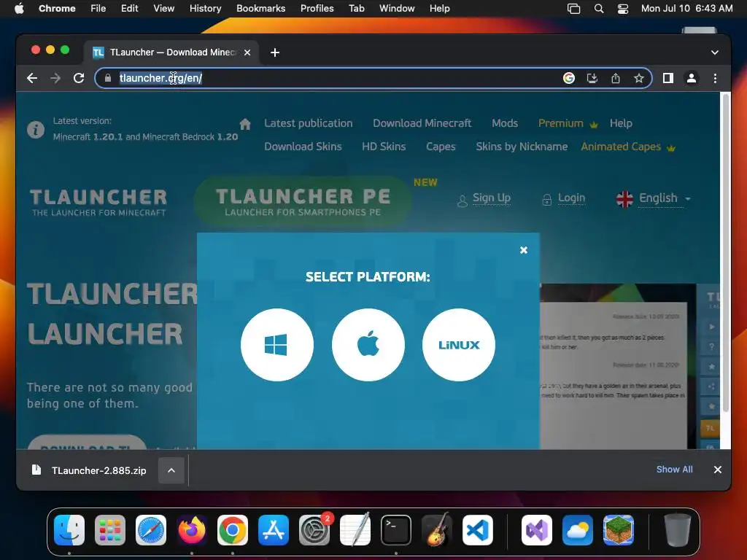This screenshot has height=560, width=747.
Task: Open the Bookmarks menu
Action: (x=260, y=9)
